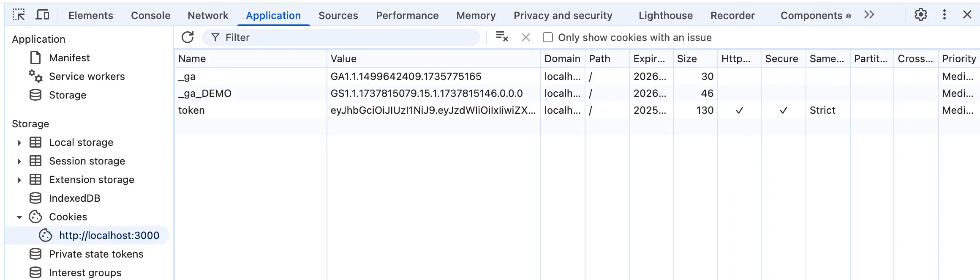Screen dimensions: 980x280
Task: Open the three-dot customize DevTools menu
Action: tap(945, 15)
